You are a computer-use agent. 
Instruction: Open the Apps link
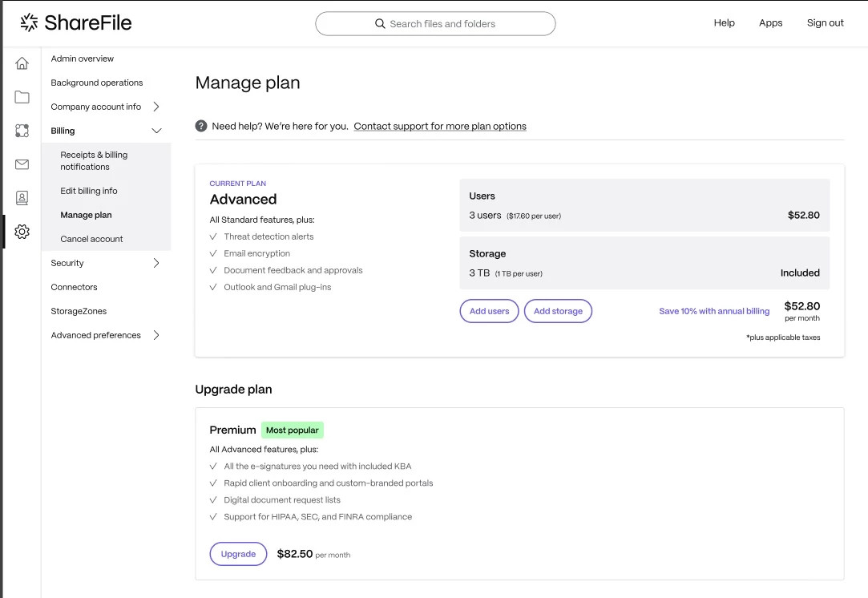[770, 22]
